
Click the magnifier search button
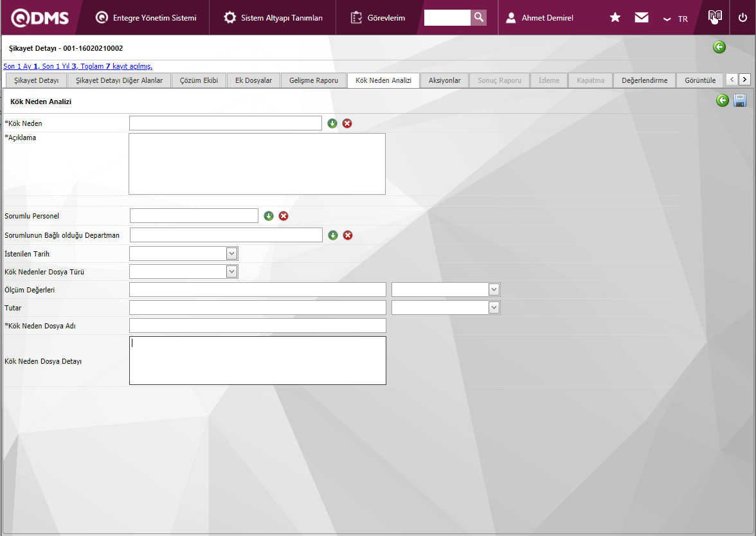point(479,18)
